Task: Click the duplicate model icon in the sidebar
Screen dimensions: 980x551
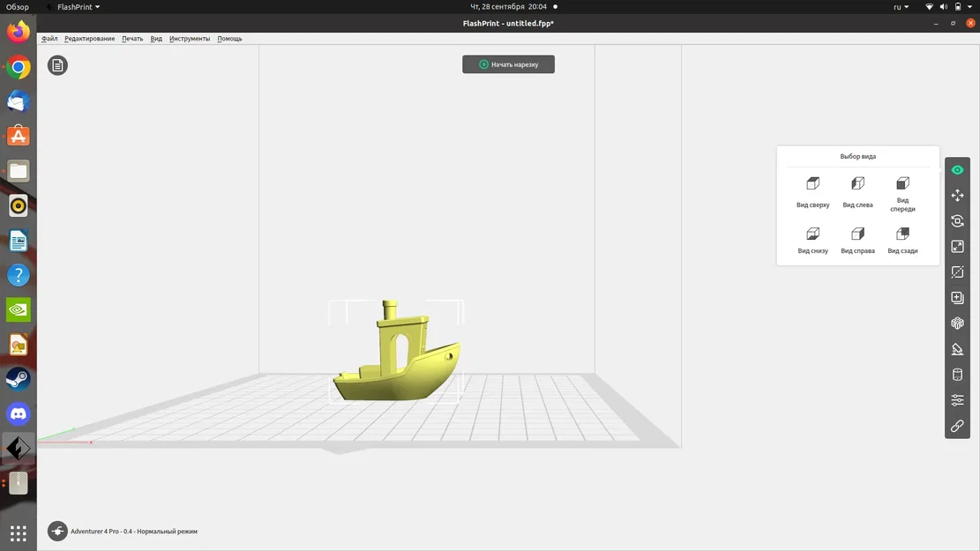Action: [957, 297]
